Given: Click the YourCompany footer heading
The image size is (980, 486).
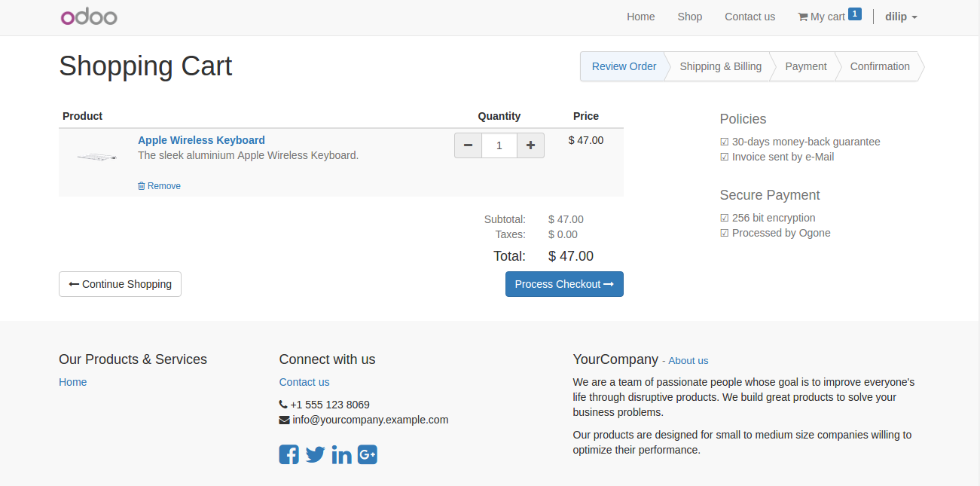Looking at the screenshot, I should 615,359.
